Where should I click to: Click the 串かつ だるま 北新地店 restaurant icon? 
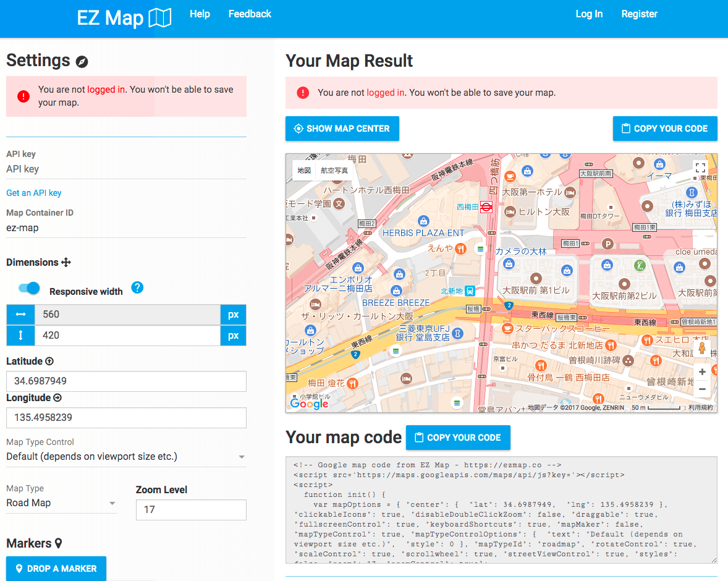coord(611,345)
